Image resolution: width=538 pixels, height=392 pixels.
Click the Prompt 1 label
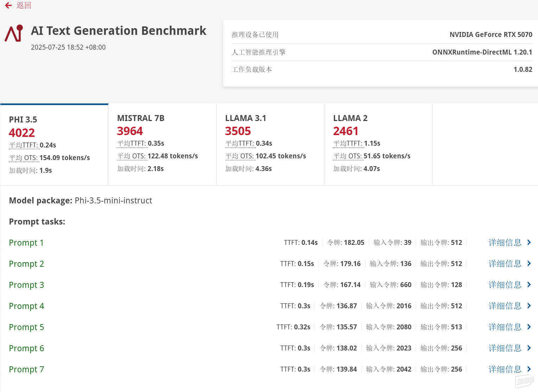coord(26,243)
